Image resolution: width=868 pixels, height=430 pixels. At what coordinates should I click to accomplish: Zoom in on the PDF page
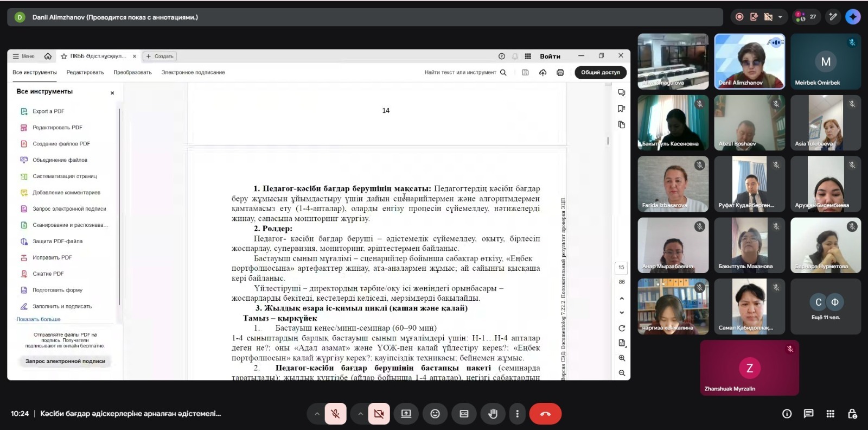click(x=622, y=358)
